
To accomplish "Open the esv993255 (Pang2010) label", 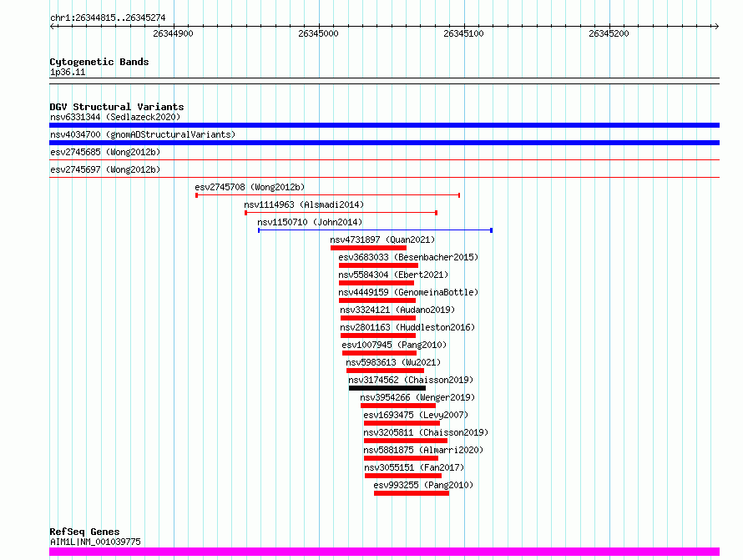I will tap(423, 485).
